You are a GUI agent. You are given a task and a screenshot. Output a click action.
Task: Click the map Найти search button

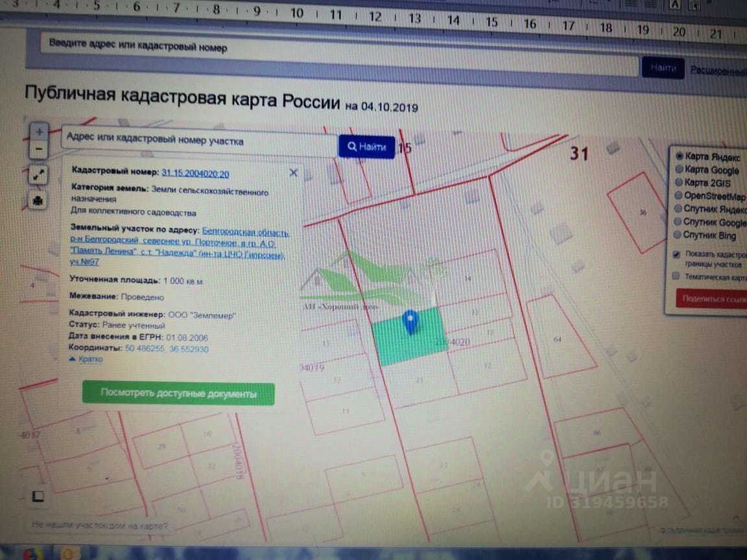point(367,146)
